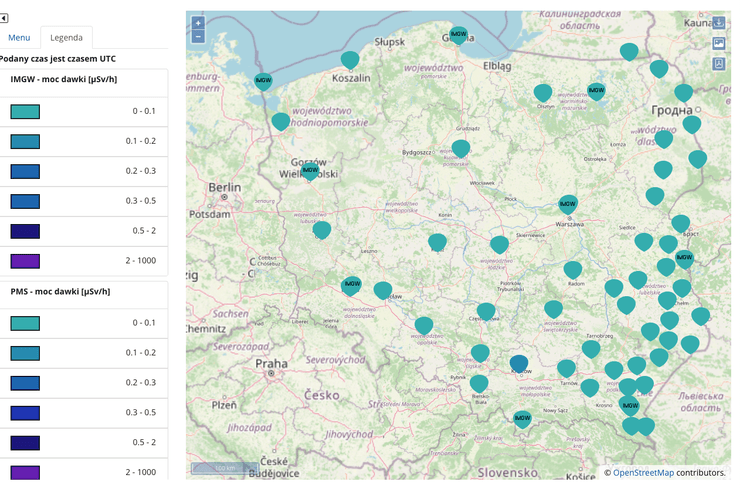Zoom out on the map
Screen dimensions: 740x488
pyautogui.click(x=198, y=36)
